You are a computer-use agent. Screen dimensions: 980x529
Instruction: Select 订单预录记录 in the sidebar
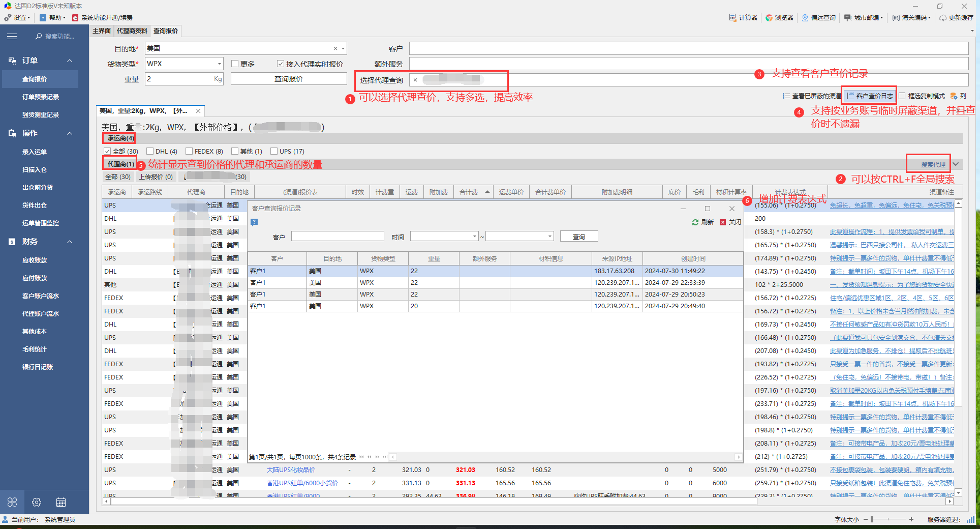click(41, 97)
